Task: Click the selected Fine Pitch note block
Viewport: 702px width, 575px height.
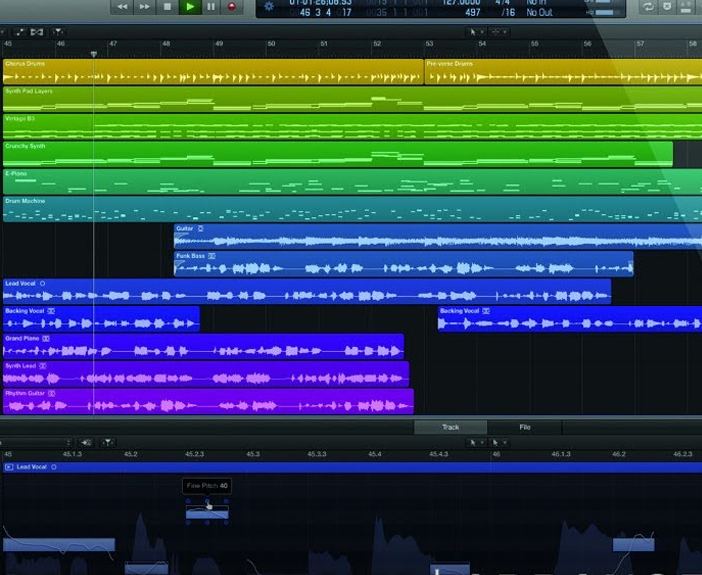Action: (x=207, y=512)
